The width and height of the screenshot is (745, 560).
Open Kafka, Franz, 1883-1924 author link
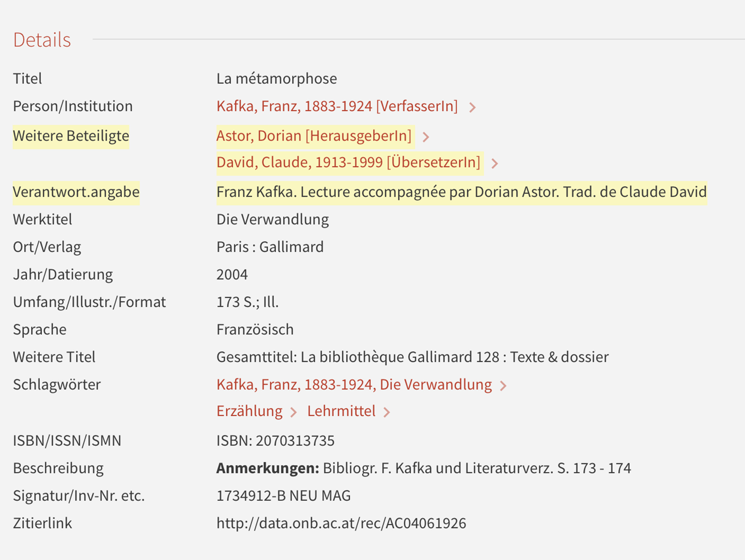tap(337, 107)
